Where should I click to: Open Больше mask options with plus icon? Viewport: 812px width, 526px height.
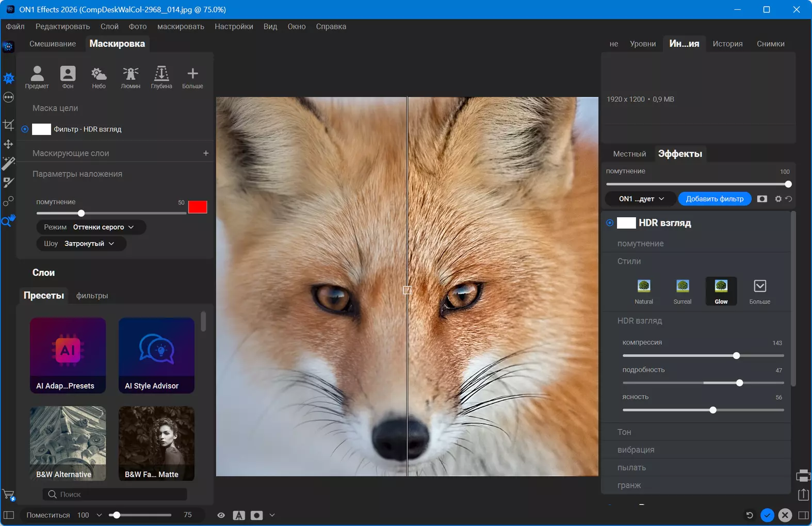(192, 77)
